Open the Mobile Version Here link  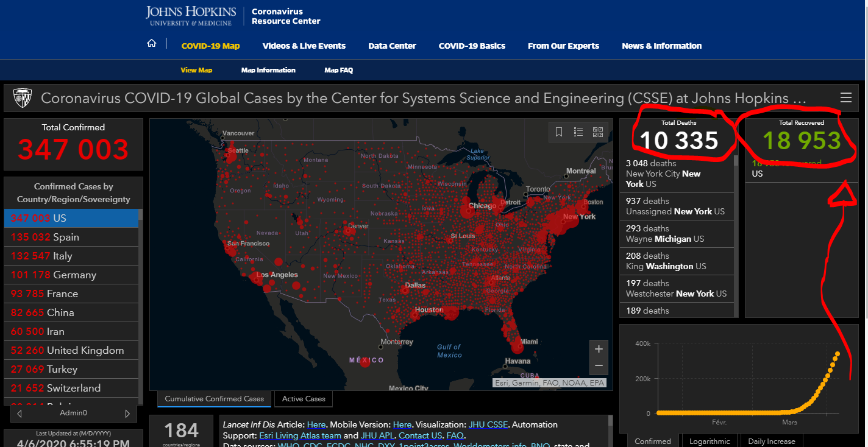click(x=402, y=424)
